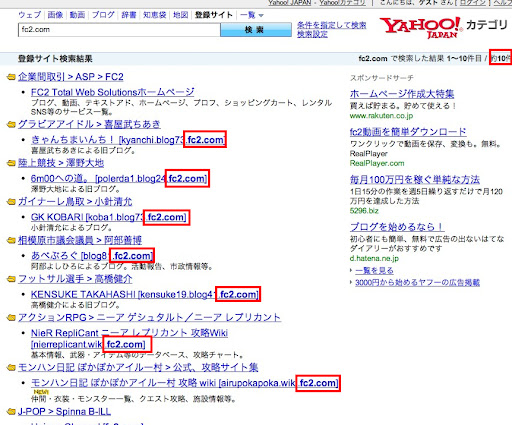Image resolution: width=512 pixels, height=425 pixels.
Task: Select the 地図 search tab
Action: 181,15
